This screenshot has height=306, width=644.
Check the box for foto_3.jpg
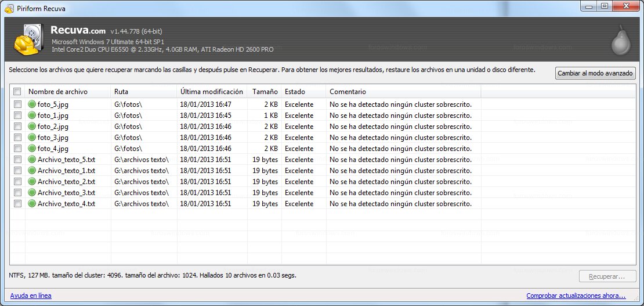tap(17, 138)
